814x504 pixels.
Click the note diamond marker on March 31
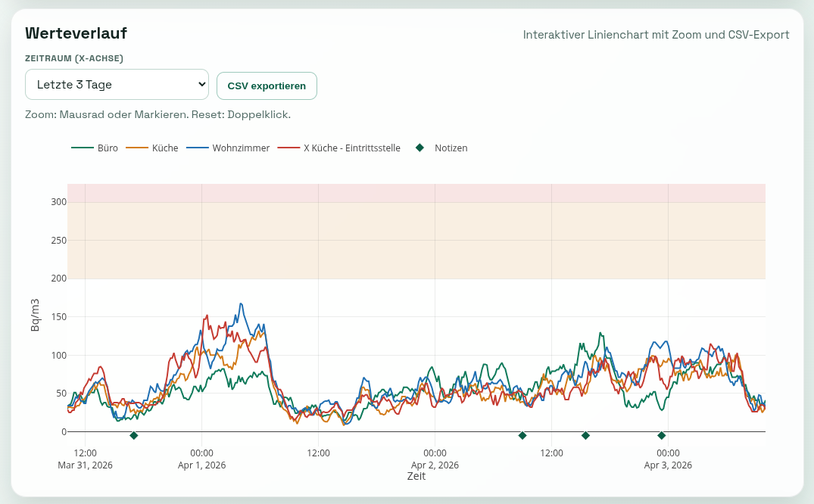pos(134,435)
